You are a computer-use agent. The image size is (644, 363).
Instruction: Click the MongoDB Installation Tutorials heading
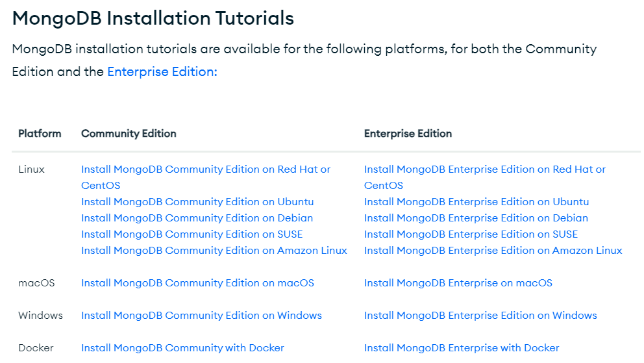[x=153, y=18]
